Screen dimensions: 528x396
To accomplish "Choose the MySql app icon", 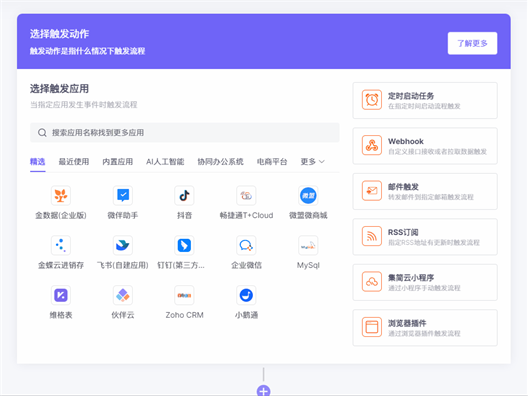I will 308,245.
